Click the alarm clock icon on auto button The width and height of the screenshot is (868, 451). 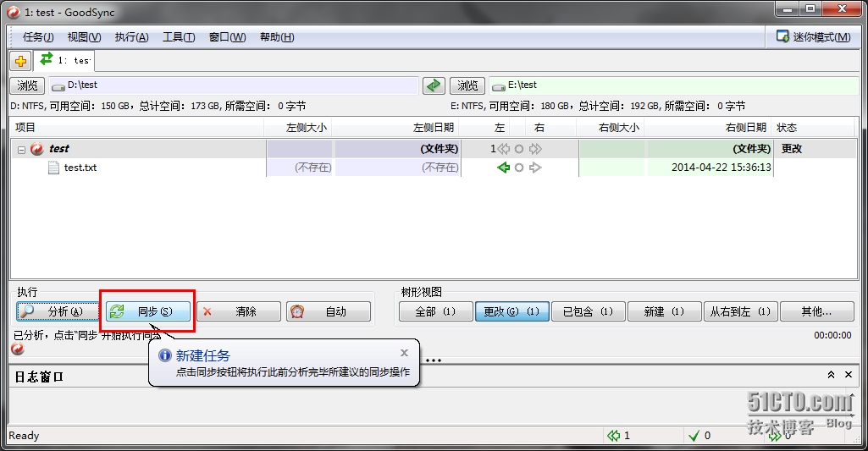(x=297, y=311)
